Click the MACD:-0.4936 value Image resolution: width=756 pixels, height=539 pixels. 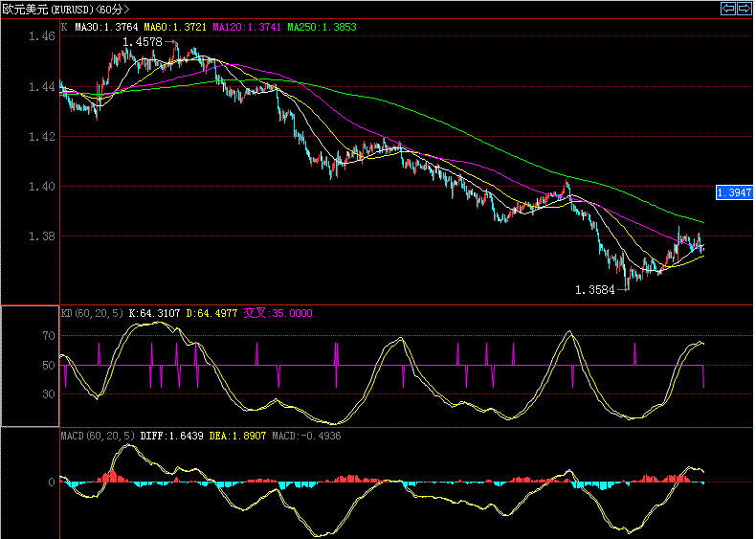pyautogui.click(x=306, y=436)
